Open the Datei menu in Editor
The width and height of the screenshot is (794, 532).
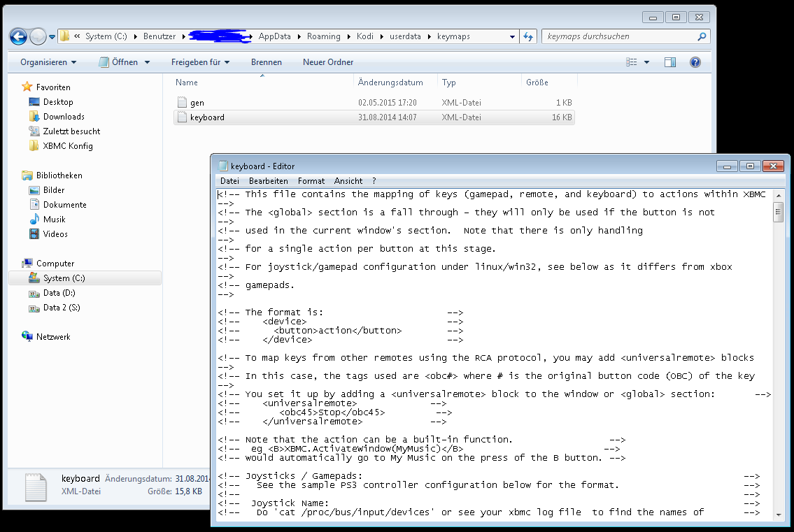229,180
